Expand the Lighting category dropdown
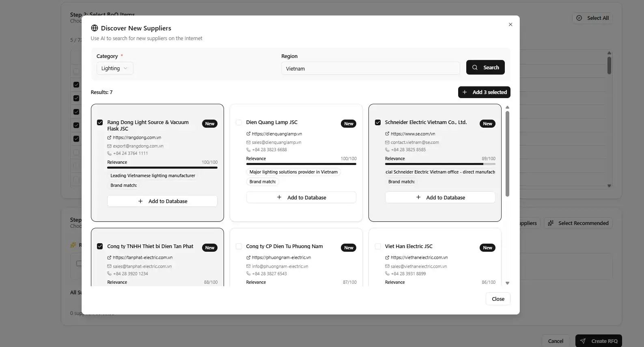644x347 pixels. (x=114, y=69)
